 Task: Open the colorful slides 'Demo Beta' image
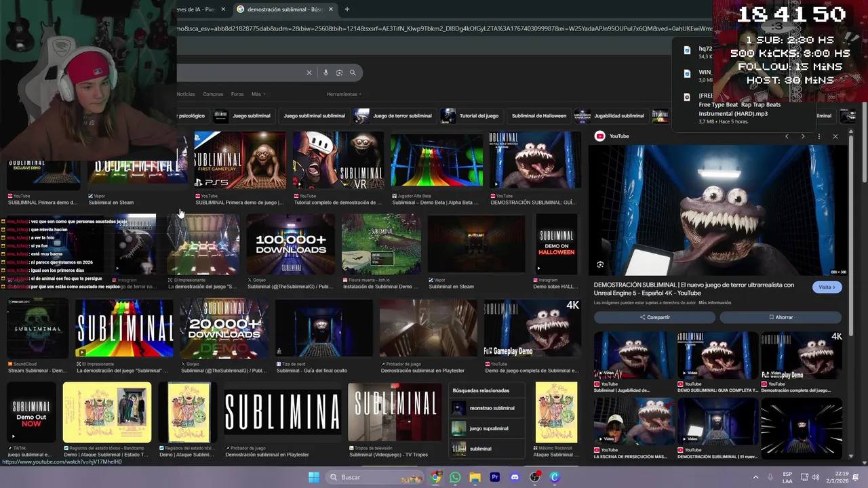pyautogui.click(x=437, y=160)
